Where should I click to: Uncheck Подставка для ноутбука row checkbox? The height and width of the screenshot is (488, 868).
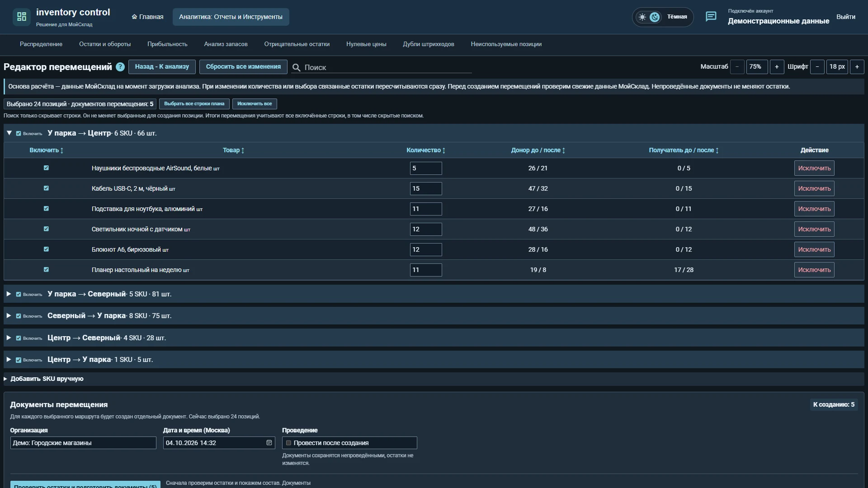click(x=46, y=209)
